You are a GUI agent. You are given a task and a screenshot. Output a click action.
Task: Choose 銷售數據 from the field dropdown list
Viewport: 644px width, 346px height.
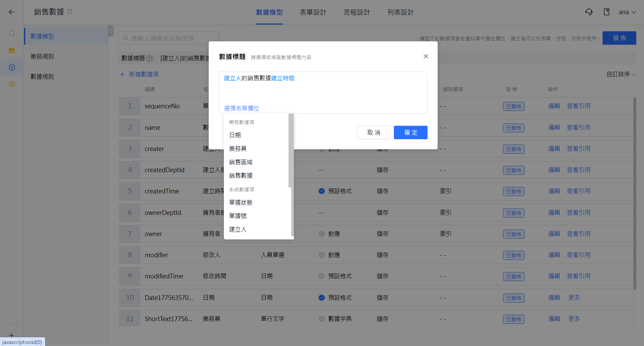(256, 176)
